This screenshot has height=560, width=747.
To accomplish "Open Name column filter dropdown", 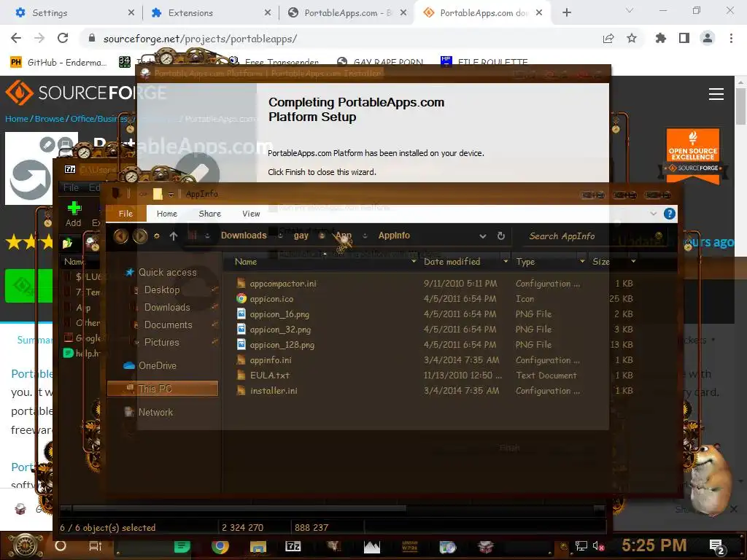I will 414,262.
